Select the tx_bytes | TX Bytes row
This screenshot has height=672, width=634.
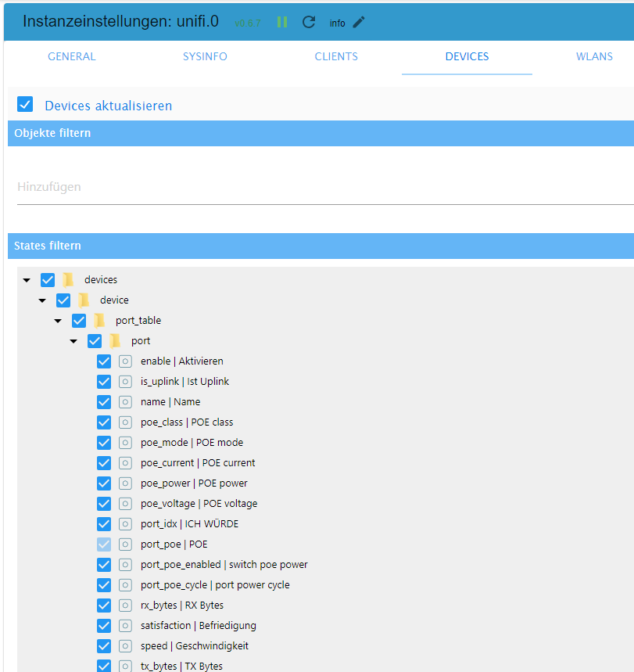point(181,667)
